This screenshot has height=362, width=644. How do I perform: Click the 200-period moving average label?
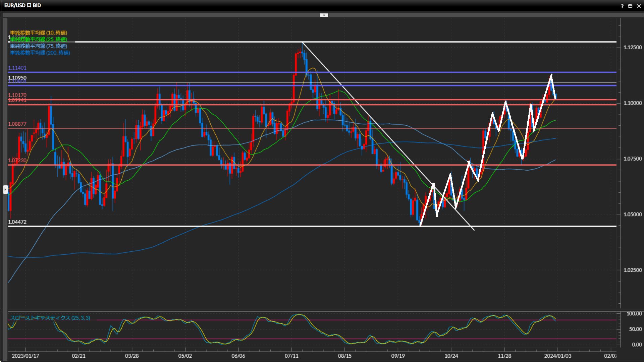(40, 53)
